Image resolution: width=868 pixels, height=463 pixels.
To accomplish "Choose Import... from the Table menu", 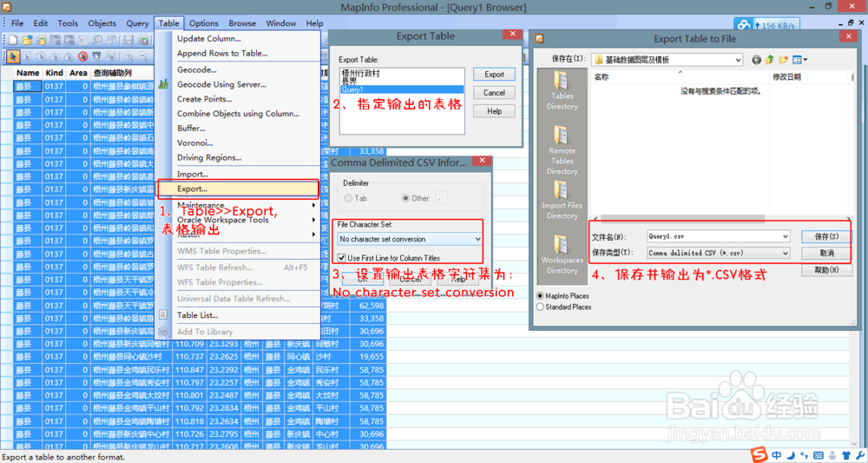I will click(239, 174).
